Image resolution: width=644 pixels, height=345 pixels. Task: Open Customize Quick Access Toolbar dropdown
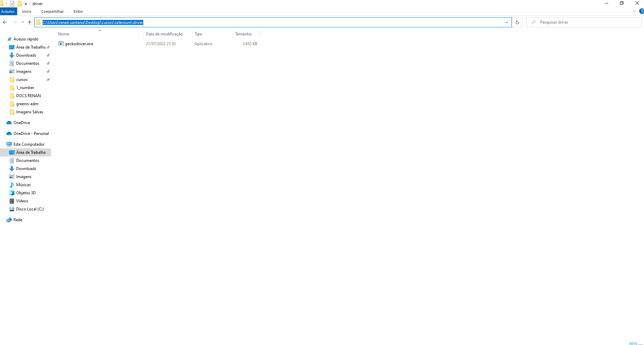(x=26, y=4)
